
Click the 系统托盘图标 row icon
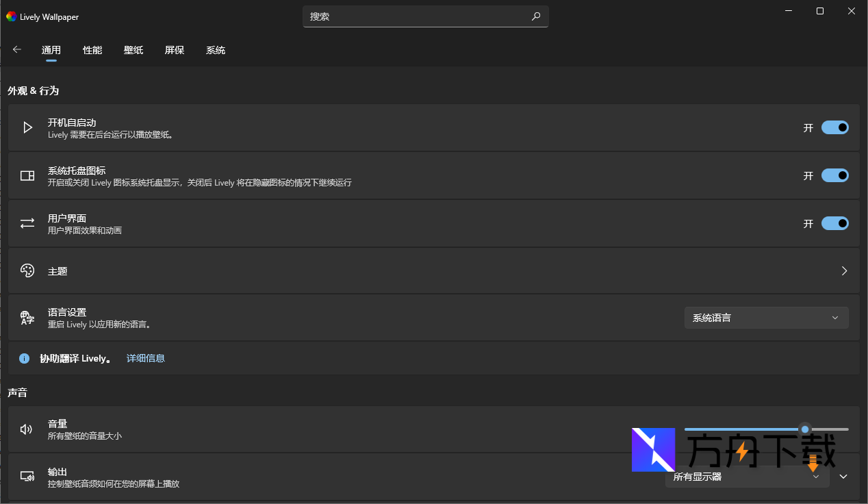click(x=27, y=176)
